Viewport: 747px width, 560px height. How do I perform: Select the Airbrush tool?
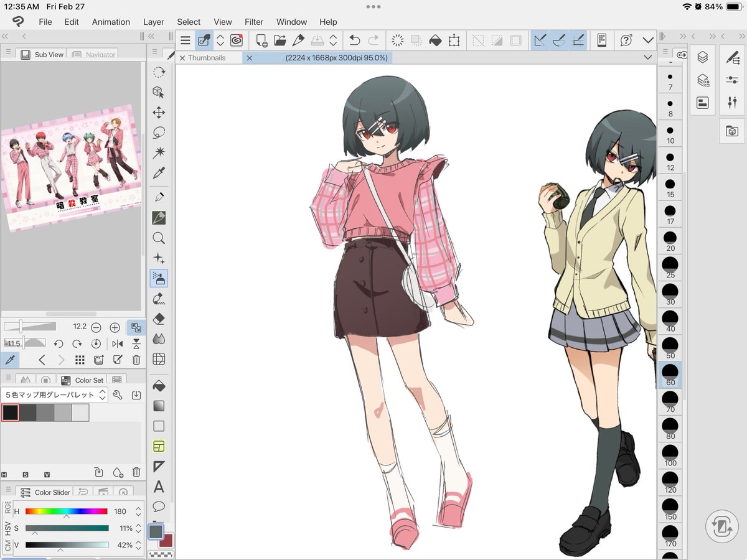pyautogui.click(x=159, y=278)
